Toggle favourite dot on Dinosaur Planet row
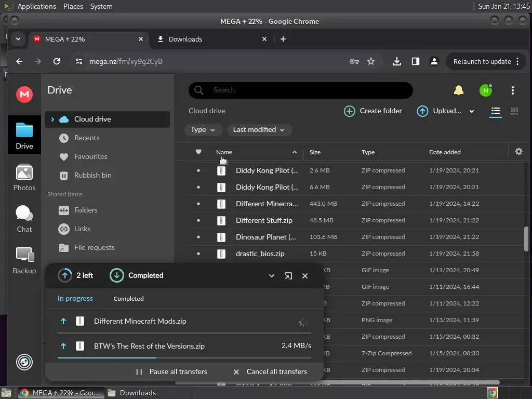This screenshot has width=532, height=399. point(198,237)
